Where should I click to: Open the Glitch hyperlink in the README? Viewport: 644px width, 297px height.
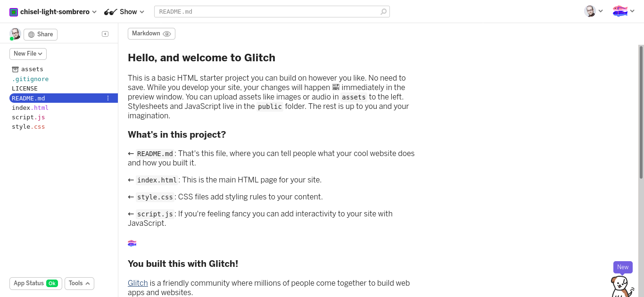point(138,283)
